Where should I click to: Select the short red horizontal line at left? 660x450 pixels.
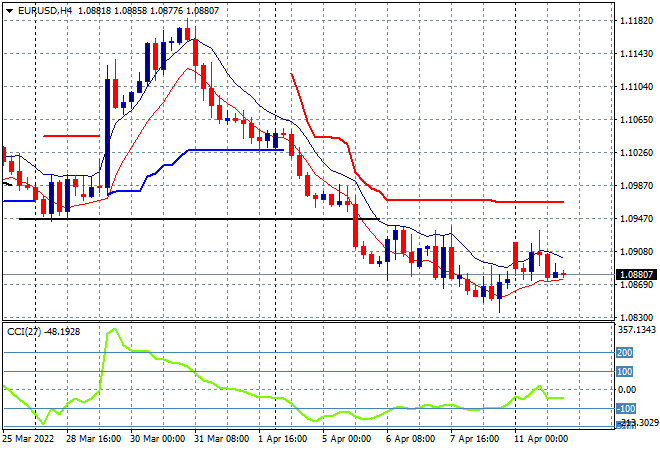tap(70, 135)
